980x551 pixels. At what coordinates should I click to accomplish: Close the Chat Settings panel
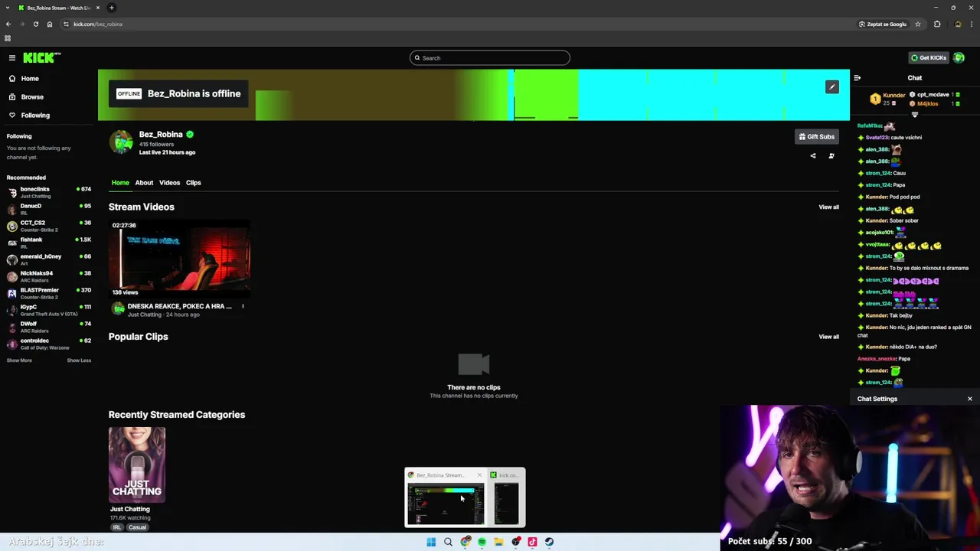point(969,399)
